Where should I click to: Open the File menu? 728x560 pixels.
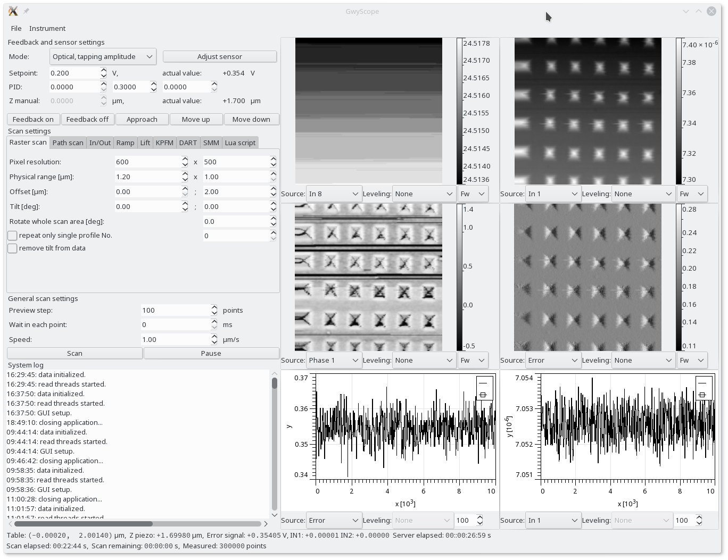point(16,28)
